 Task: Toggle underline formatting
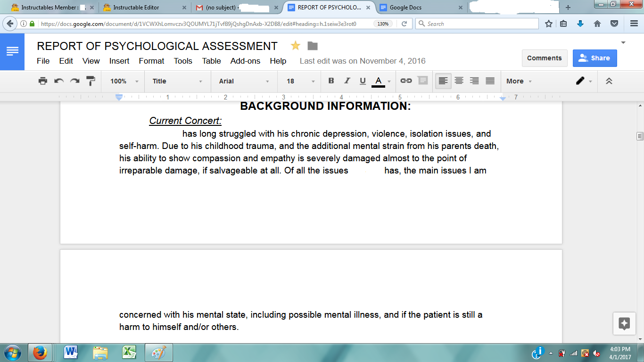(363, 81)
